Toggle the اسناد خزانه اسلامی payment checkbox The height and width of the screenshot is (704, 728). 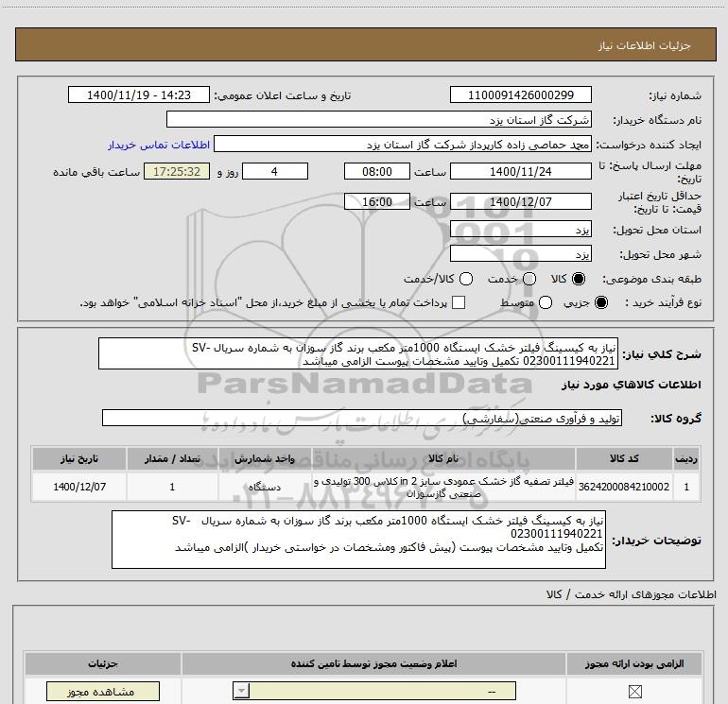tap(459, 302)
